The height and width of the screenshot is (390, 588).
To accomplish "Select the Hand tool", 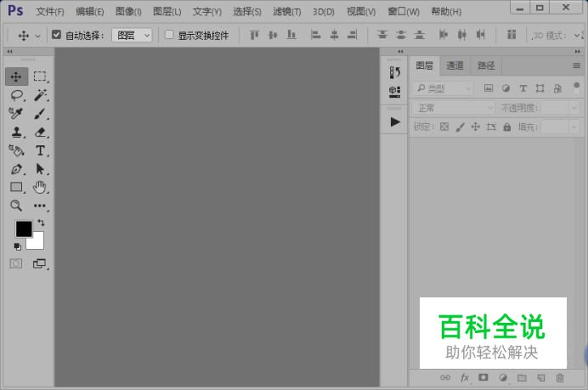I will [40, 187].
